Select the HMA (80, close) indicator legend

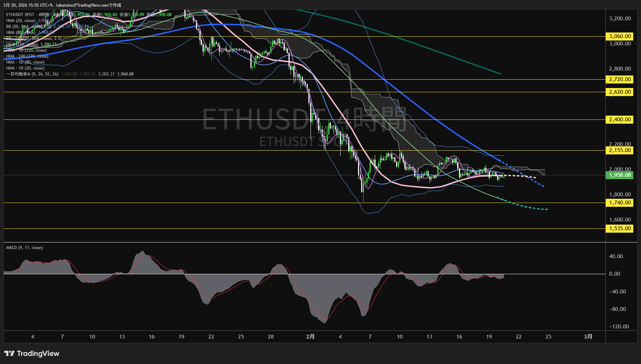pyautogui.click(x=21, y=32)
